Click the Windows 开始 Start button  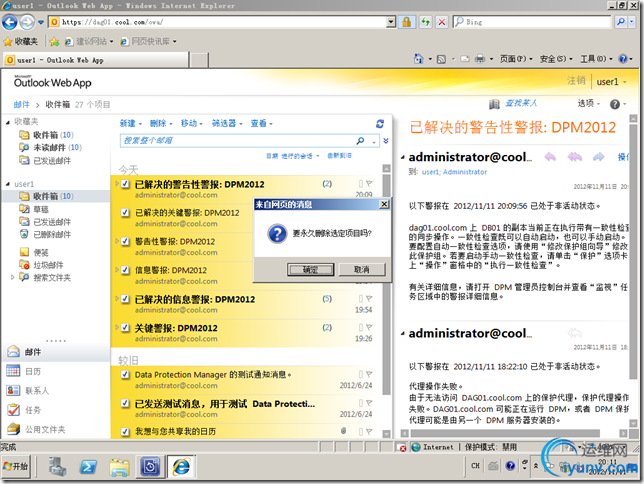pyautogui.click(x=16, y=467)
